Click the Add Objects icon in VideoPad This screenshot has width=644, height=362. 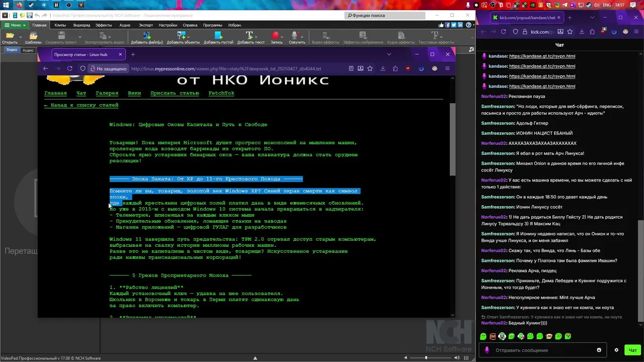click(182, 36)
